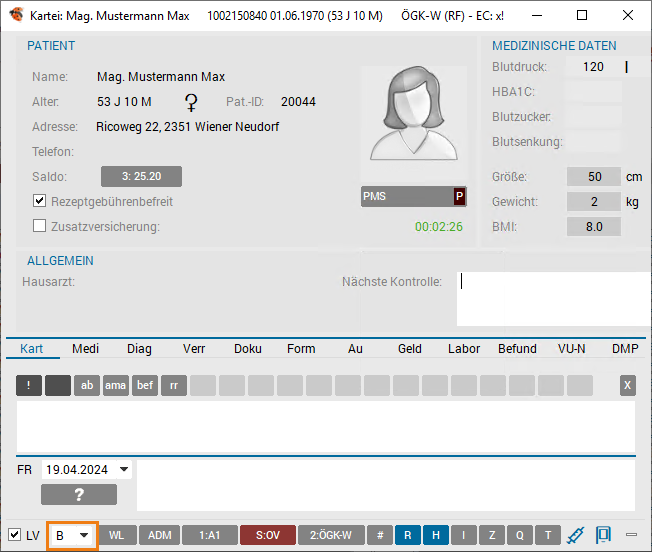This screenshot has width=652, height=552.
Task: Click the red S:OV button
Action: pos(268,535)
